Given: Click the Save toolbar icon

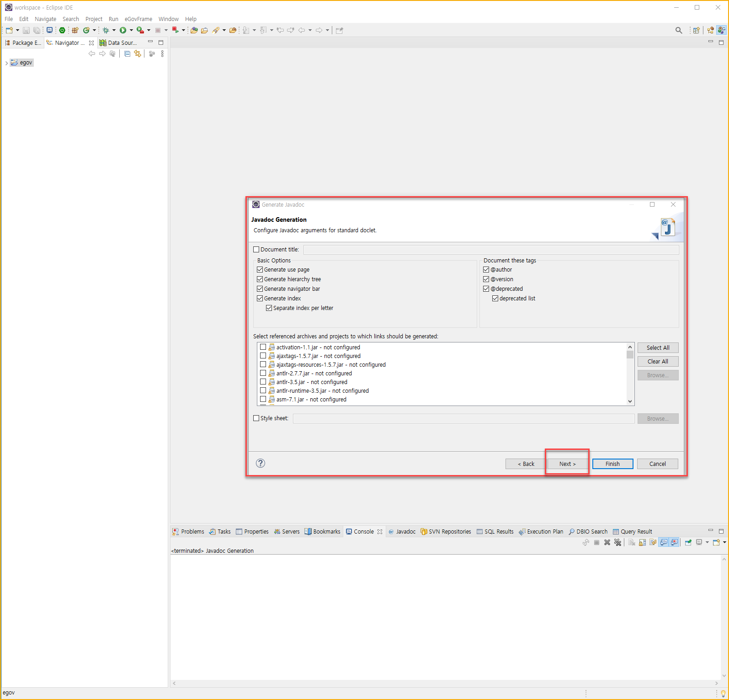Looking at the screenshot, I should (x=26, y=30).
